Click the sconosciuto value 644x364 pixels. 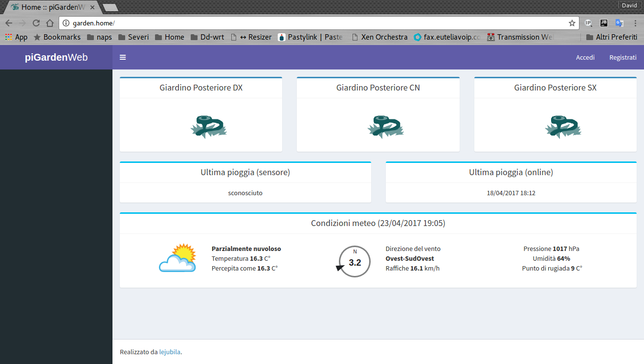(x=245, y=193)
